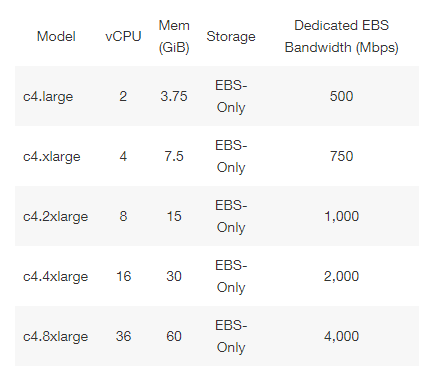This screenshot has height=366, width=424.
Task: Click the 3.75 memory value
Action: (x=174, y=96)
